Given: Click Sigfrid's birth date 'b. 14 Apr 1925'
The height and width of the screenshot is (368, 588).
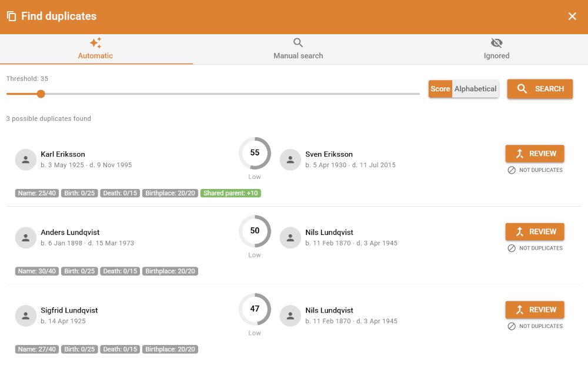Looking at the screenshot, I should click(x=63, y=321).
